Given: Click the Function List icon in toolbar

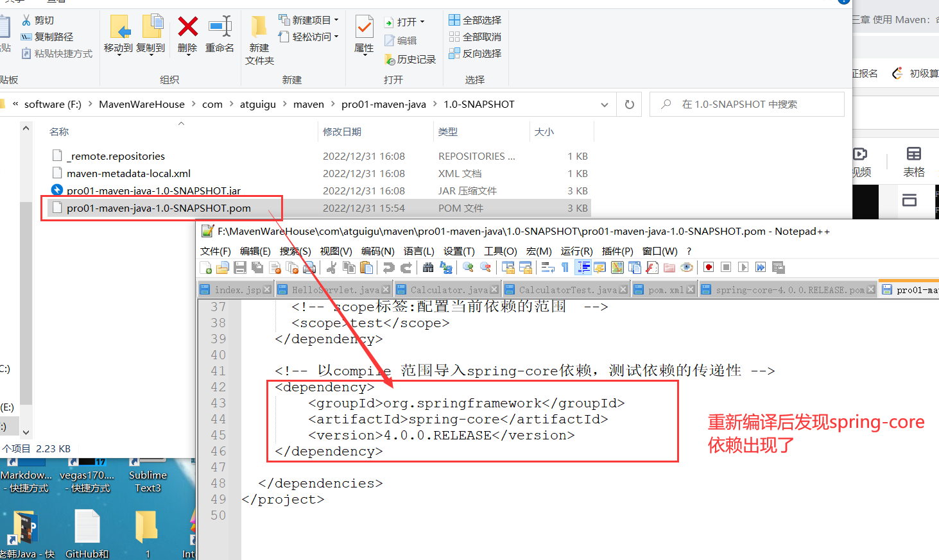Looking at the screenshot, I should pos(651,267).
